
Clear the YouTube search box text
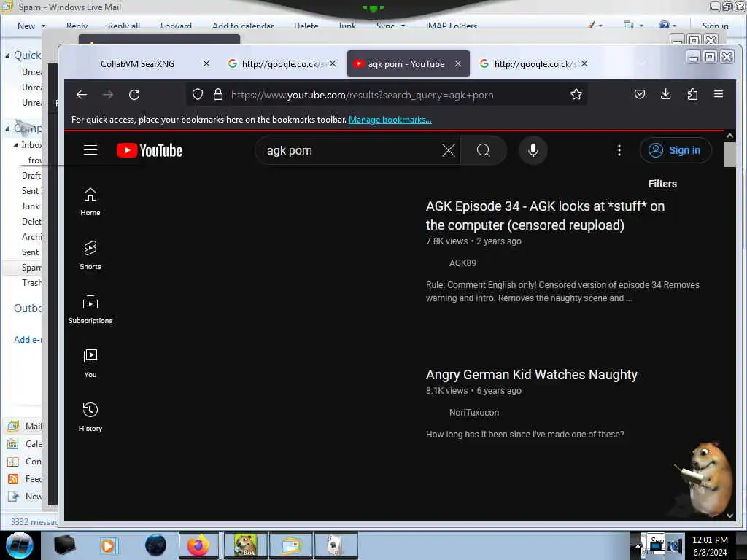coord(449,150)
